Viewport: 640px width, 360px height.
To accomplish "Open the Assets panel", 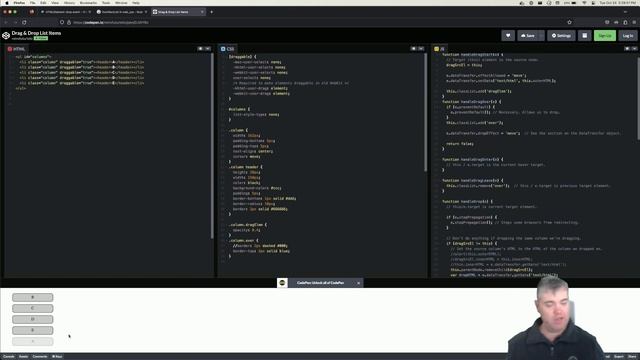I will click(x=24, y=356).
